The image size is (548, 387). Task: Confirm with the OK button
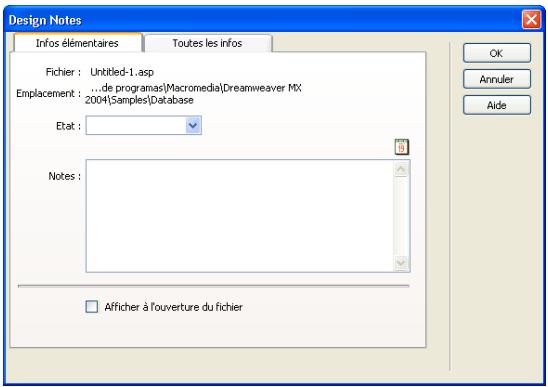coord(497,53)
